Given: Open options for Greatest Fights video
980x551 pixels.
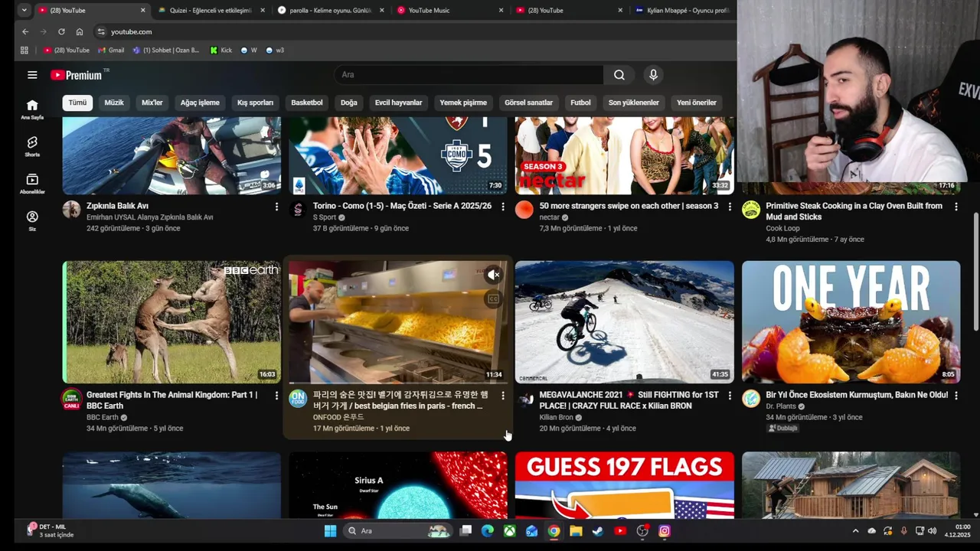Looking at the screenshot, I should click(x=276, y=396).
